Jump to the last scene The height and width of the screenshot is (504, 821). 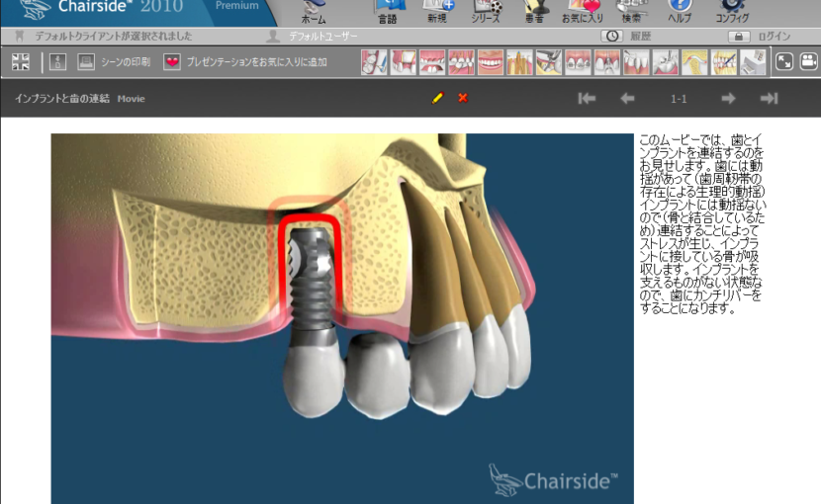(x=769, y=98)
